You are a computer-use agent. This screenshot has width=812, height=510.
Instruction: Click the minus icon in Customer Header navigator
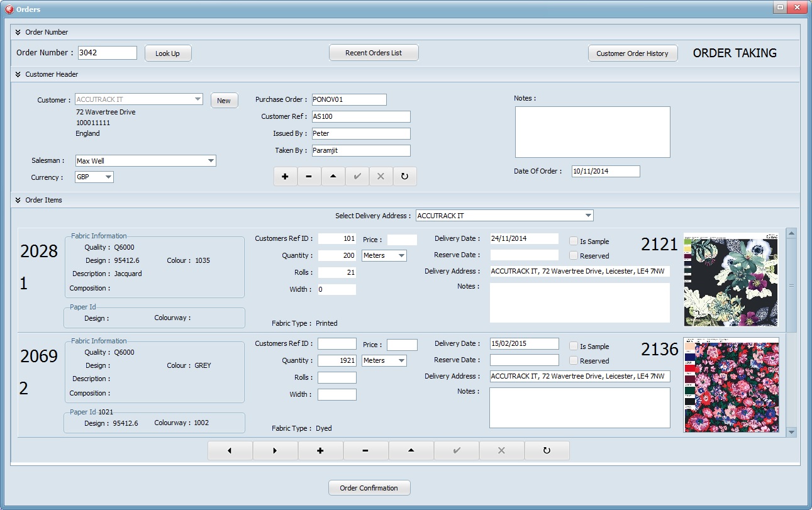[309, 177]
